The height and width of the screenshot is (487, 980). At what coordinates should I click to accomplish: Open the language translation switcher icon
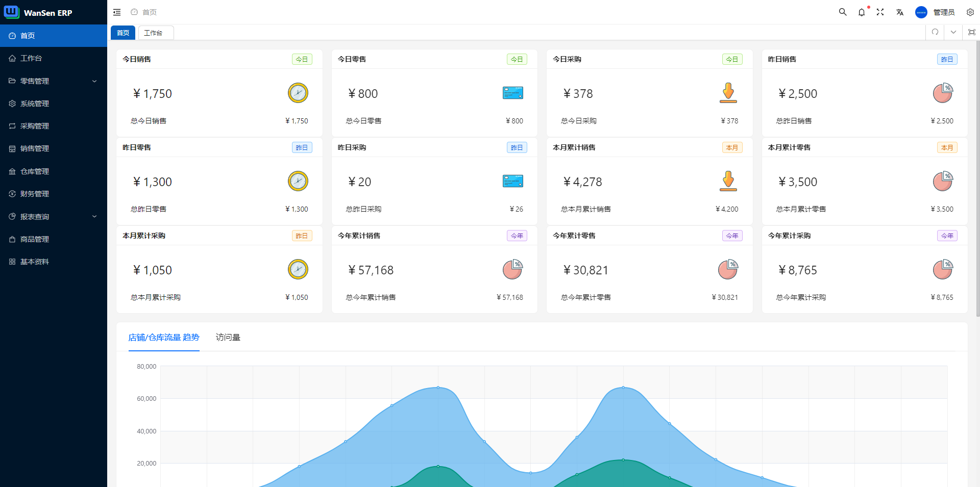(x=900, y=12)
